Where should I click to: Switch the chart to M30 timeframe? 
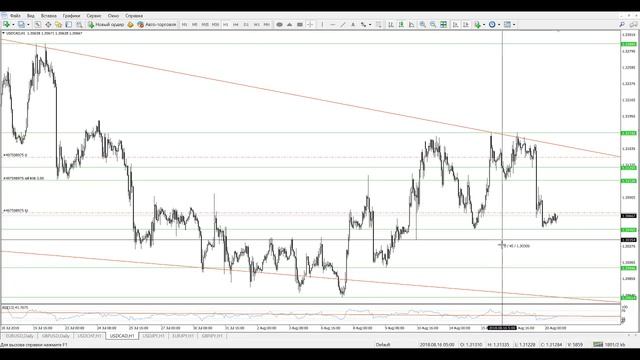(215, 24)
